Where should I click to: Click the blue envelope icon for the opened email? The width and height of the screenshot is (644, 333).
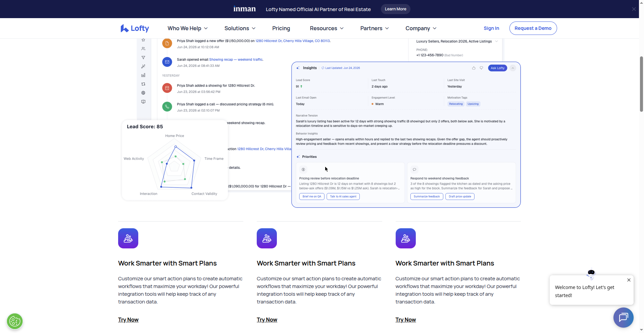pos(167,62)
